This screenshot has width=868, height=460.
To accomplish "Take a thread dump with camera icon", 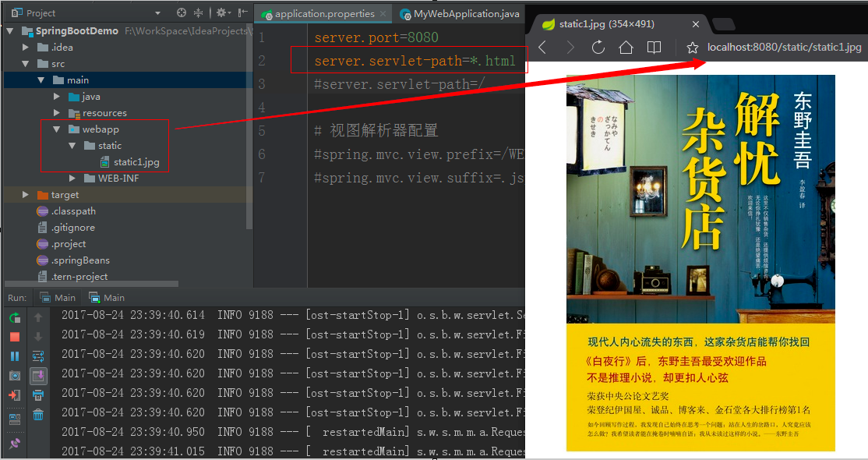I will point(15,376).
